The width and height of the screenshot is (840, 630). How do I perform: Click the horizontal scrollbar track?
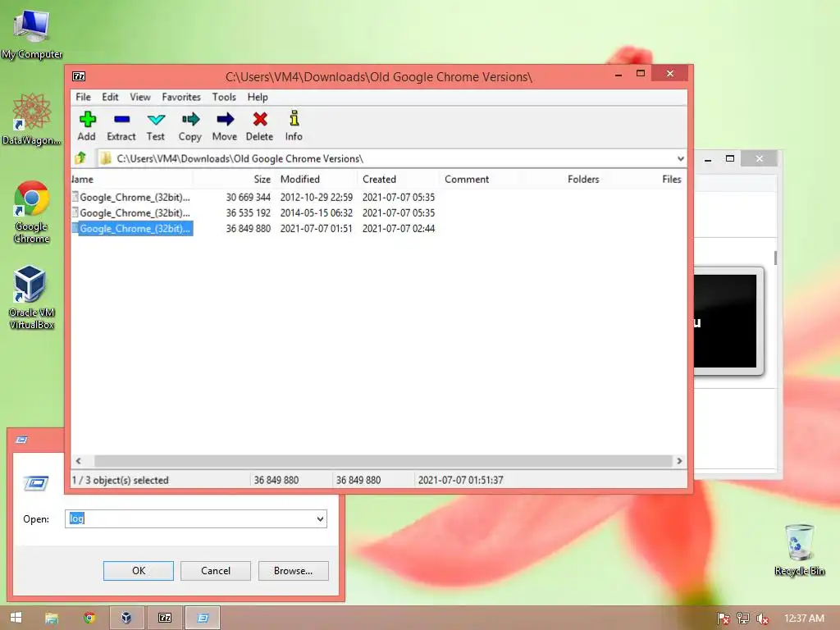click(383, 461)
